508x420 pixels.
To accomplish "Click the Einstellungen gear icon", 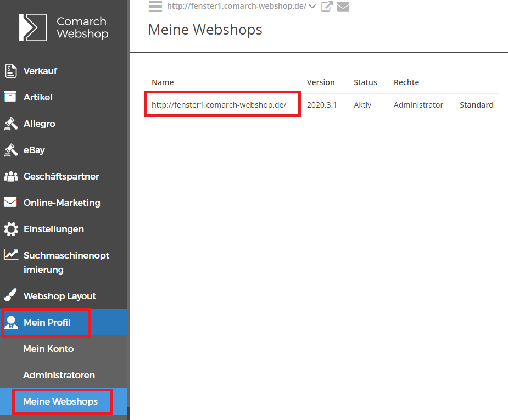I will point(11,229).
